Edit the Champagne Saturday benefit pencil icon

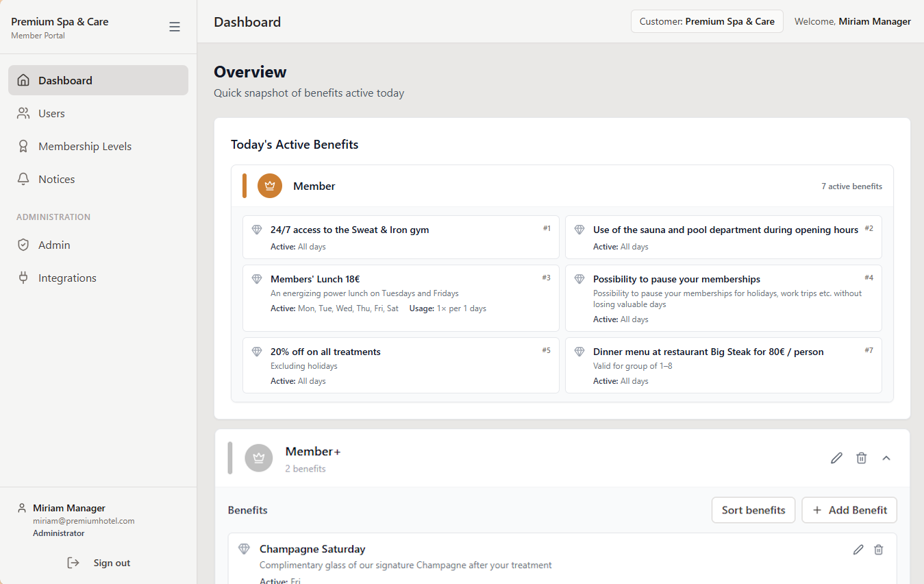[x=858, y=549]
